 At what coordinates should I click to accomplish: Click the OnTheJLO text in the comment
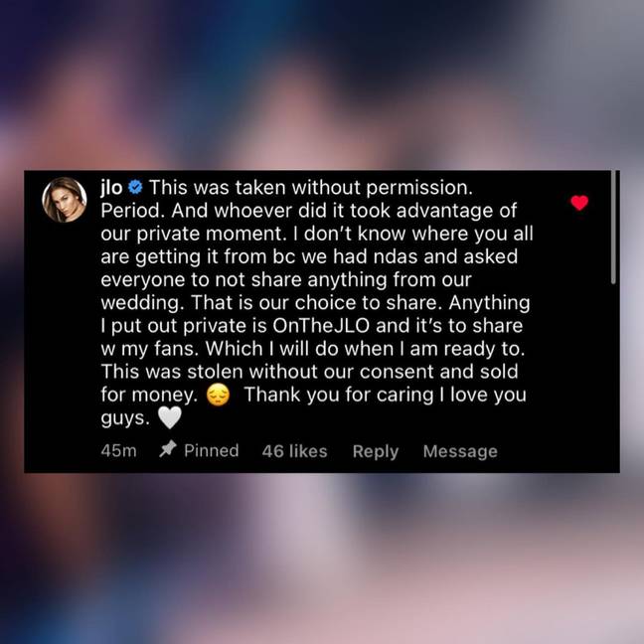[321, 326]
